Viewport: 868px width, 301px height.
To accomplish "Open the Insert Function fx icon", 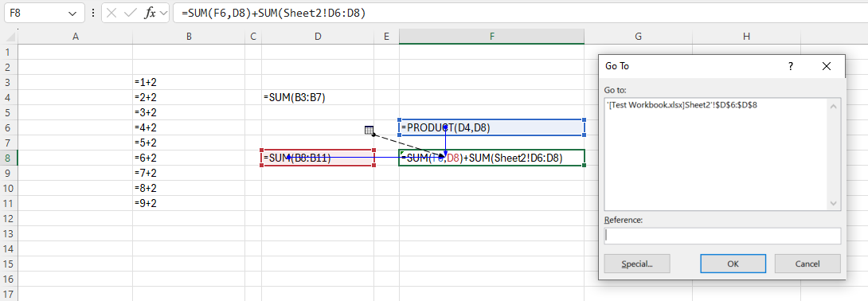I will coord(150,14).
